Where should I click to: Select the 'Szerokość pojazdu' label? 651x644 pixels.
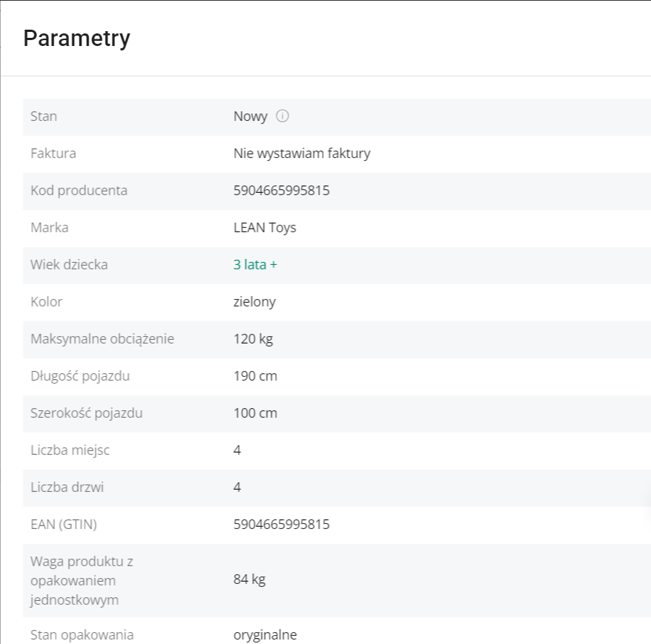[86, 413]
